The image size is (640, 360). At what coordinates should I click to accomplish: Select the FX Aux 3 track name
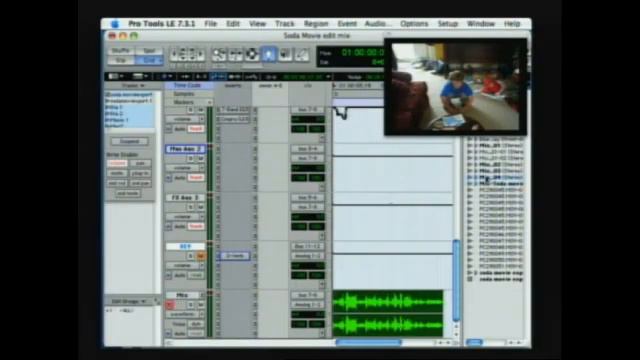185,198
